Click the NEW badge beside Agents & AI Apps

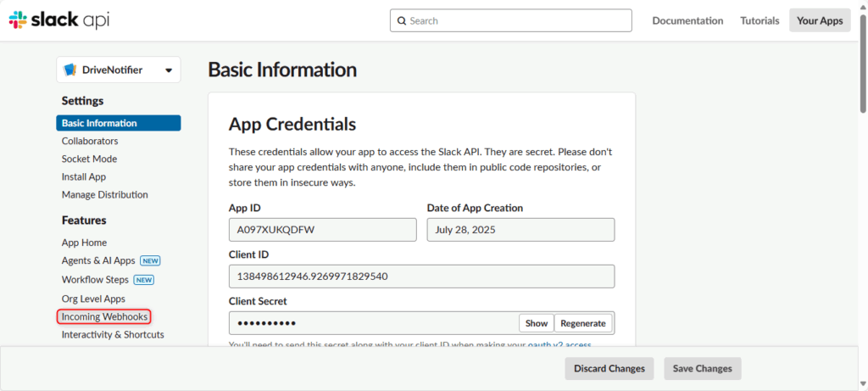coord(150,261)
